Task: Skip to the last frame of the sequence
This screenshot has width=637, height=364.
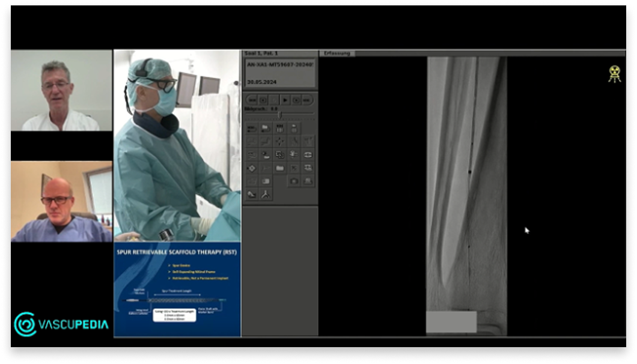Action: (x=306, y=100)
